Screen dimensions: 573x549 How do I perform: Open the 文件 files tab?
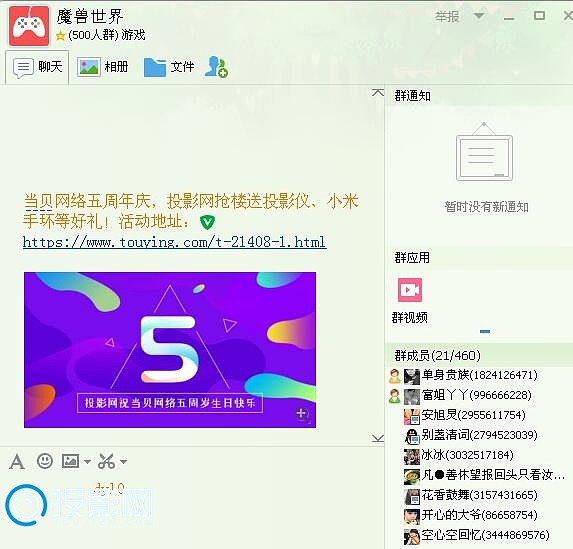click(169, 67)
